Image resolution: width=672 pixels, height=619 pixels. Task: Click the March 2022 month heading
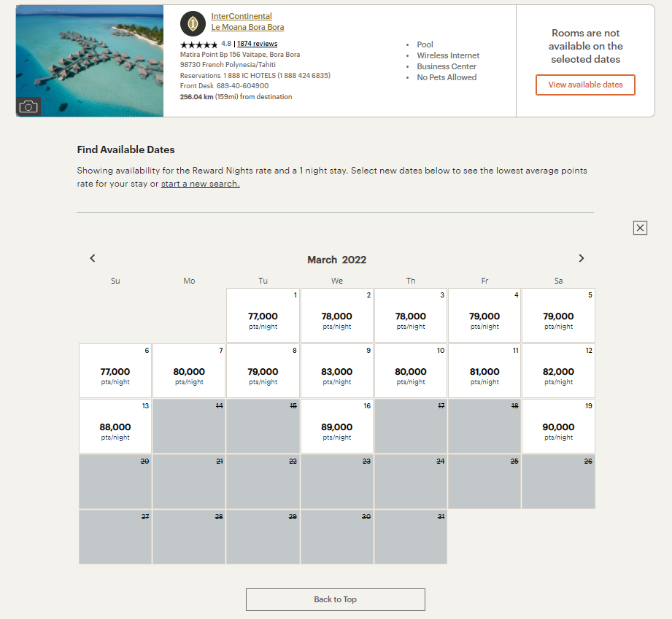click(336, 260)
